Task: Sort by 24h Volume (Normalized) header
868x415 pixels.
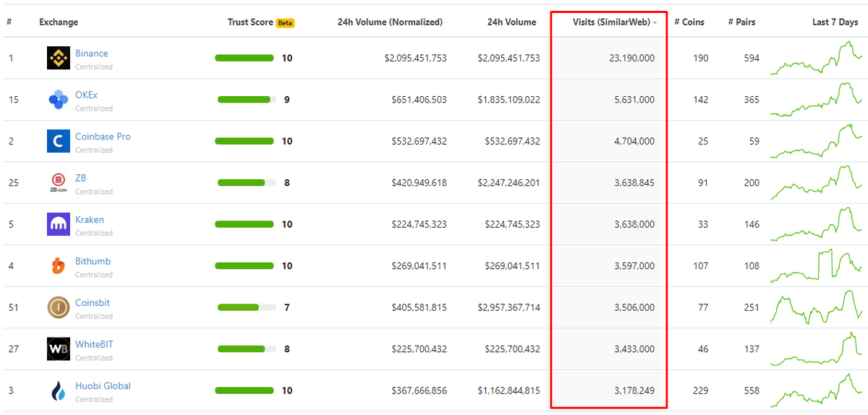Action: pyautogui.click(x=390, y=22)
